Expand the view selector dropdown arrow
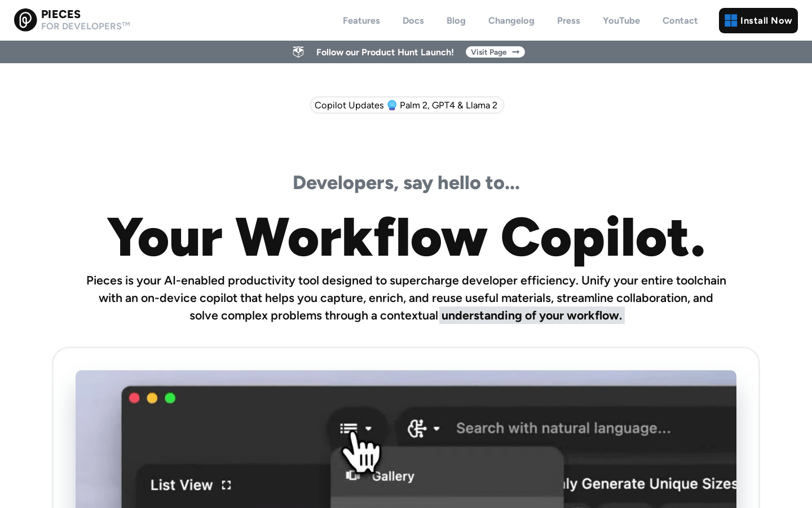Image resolution: width=812 pixels, height=508 pixels. [x=369, y=428]
